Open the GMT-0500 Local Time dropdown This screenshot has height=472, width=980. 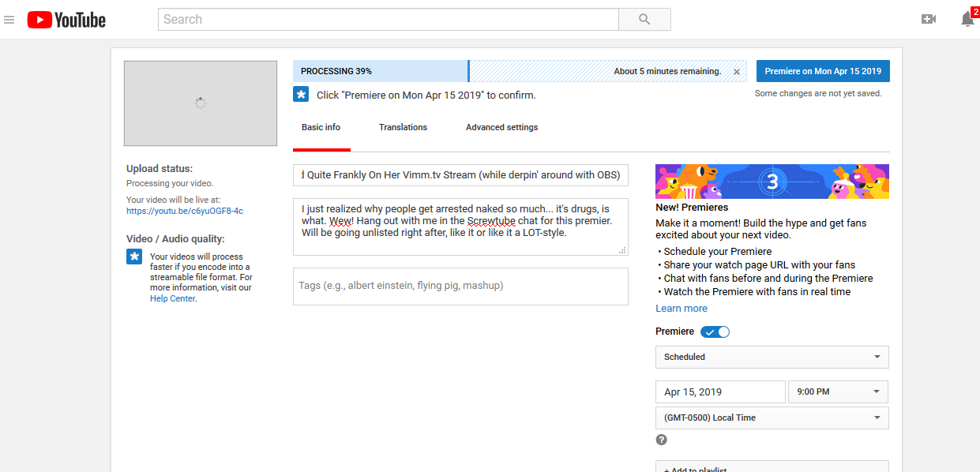[x=772, y=418]
